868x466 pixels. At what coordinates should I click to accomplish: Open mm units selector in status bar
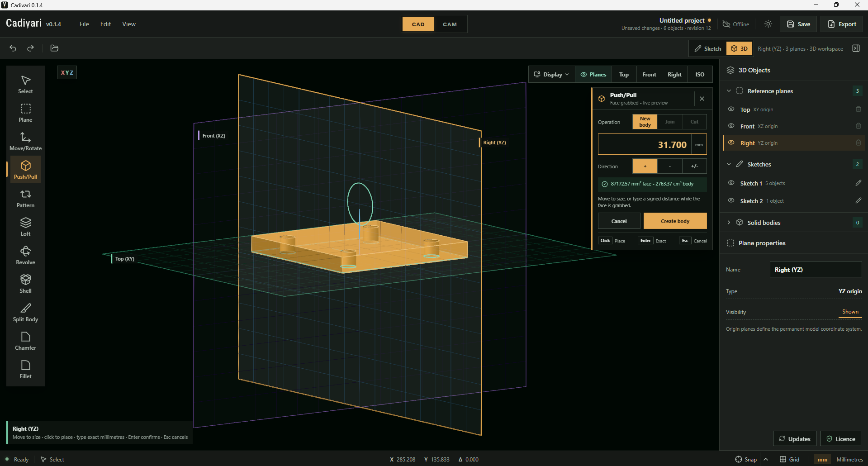822,459
